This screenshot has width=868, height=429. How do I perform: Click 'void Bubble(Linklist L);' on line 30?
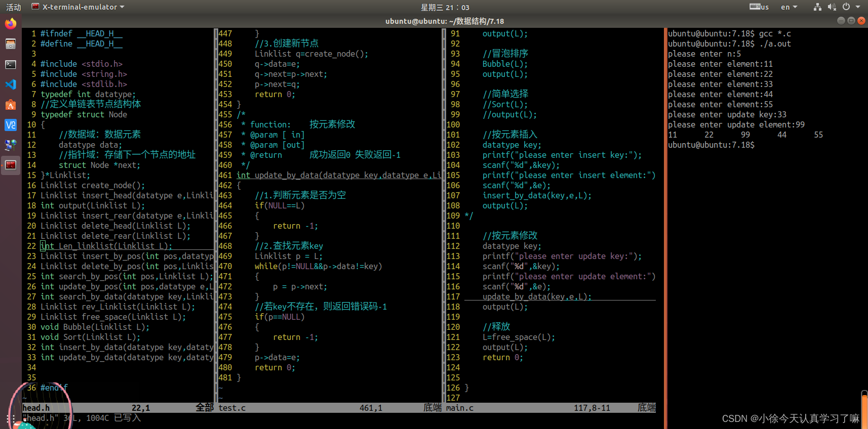[x=95, y=327]
